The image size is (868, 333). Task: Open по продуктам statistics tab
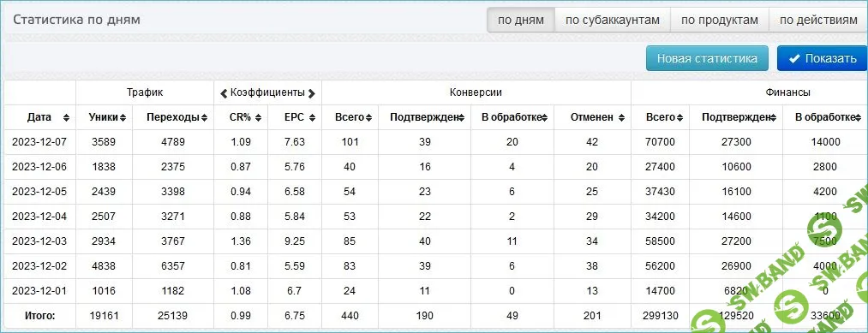(x=719, y=21)
